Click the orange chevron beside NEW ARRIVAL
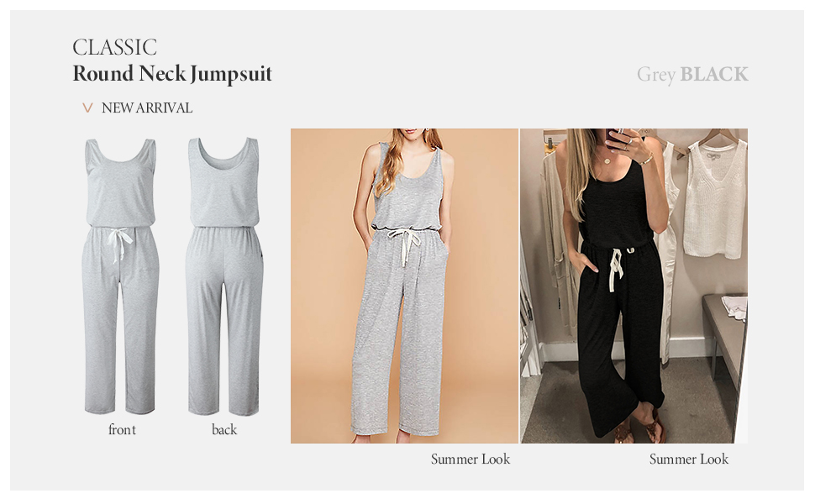The image size is (815, 504). (87, 108)
